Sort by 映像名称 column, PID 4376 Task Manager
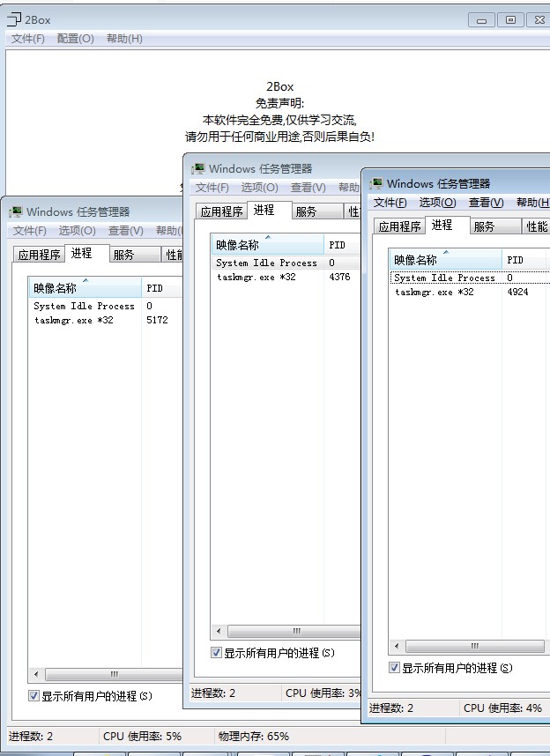Screen dimensions: 550x756 [267, 245]
